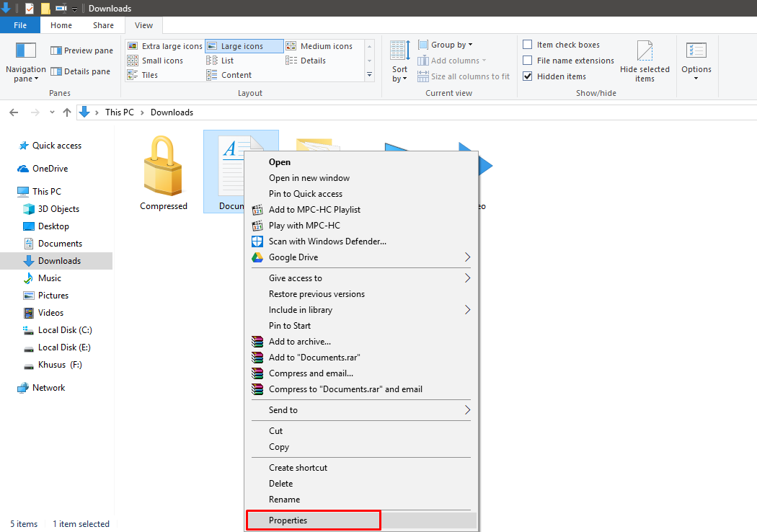Click Add to "Documents.rar" entry
Screen dimensions: 757x532
[361, 358]
